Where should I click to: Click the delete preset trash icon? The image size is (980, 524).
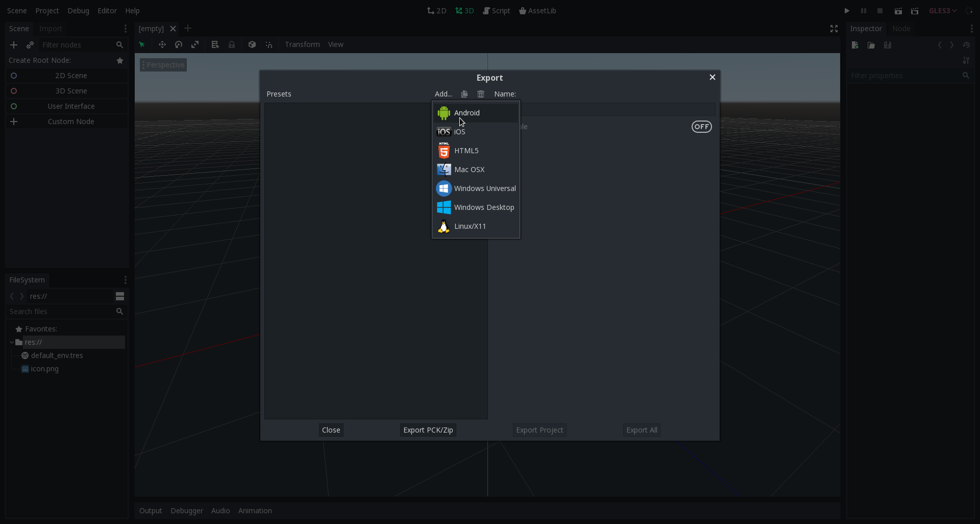click(480, 94)
